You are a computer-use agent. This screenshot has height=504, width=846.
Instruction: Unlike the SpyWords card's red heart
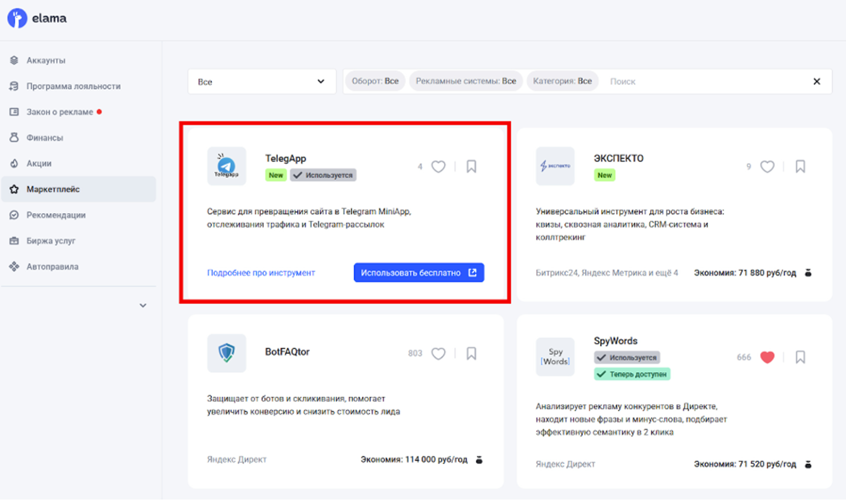click(767, 357)
